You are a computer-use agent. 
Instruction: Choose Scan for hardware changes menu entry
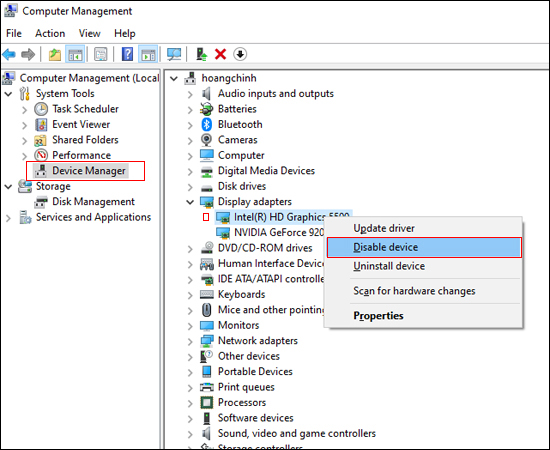pyautogui.click(x=424, y=291)
